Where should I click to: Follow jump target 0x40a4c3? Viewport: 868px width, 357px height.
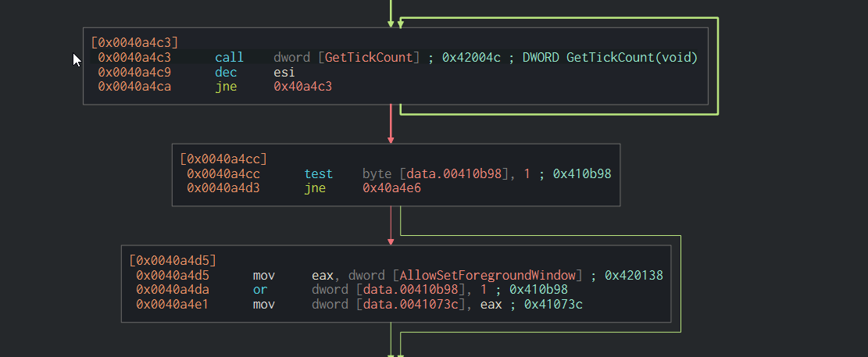[302, 86]
